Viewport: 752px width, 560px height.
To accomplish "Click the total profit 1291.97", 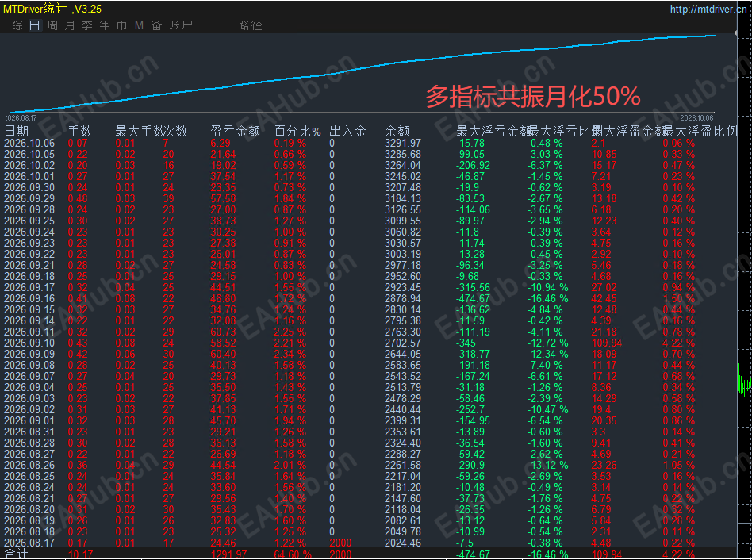I will pos(228,554).
